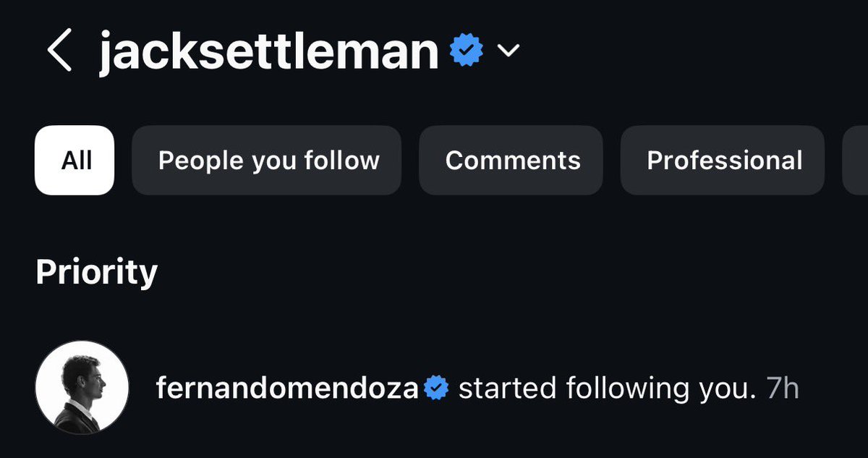Open the jacksettleman account title
This screenshot has width=868, height=458.
pos(268,51)
